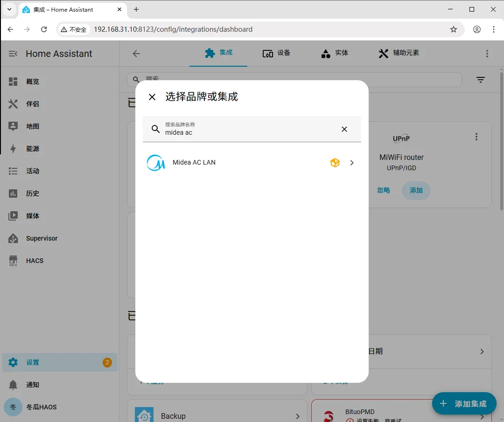Click the orange custom integration cube icon

pos(335,163)
